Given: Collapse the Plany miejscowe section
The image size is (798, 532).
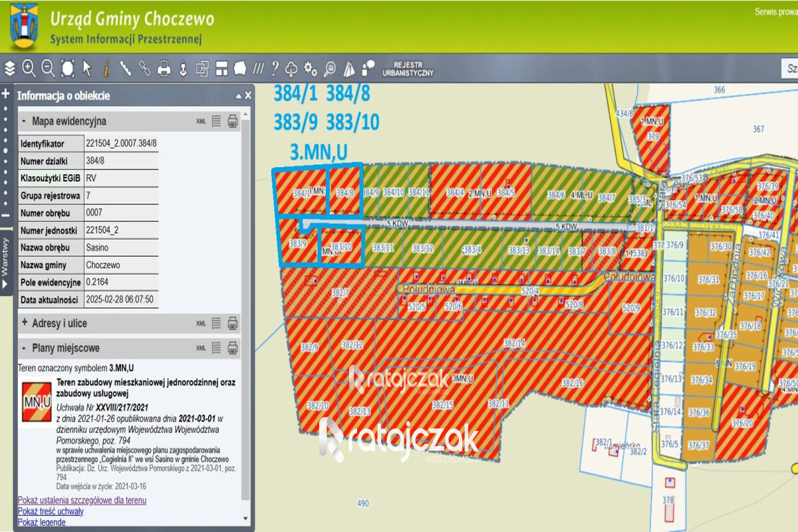Looking at the screenshot, I should [25, 348].
